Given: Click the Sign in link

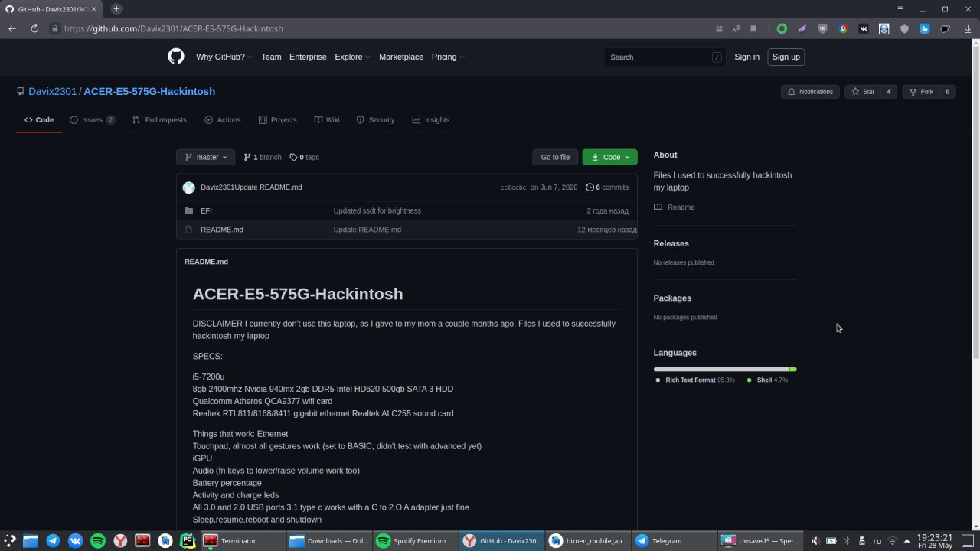Looking at the screenshot, I should pos(746,57).
